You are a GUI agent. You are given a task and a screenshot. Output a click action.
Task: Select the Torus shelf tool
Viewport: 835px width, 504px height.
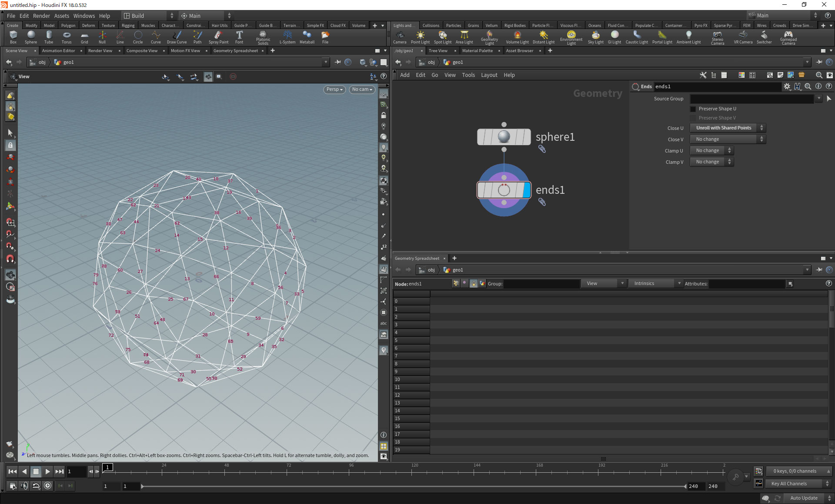pyautogui.click(x=67, y=37)
